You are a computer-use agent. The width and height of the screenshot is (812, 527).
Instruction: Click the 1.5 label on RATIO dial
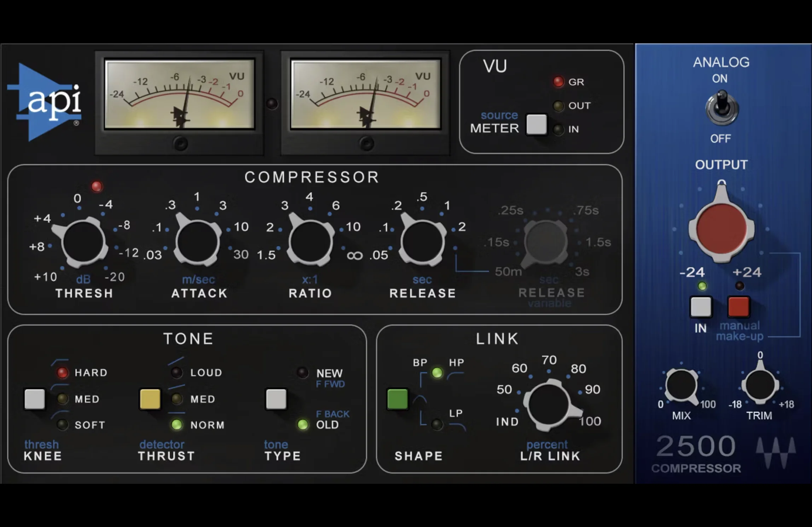266,255
